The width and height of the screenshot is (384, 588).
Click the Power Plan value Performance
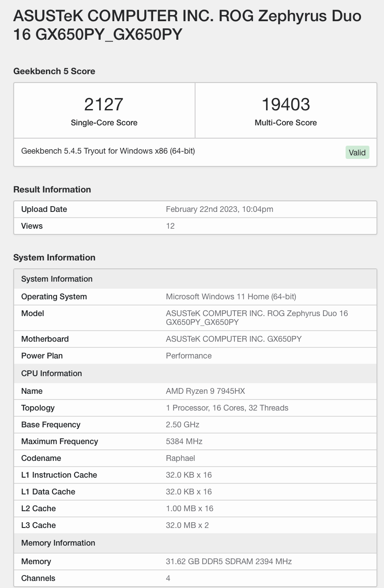[188, 356]
